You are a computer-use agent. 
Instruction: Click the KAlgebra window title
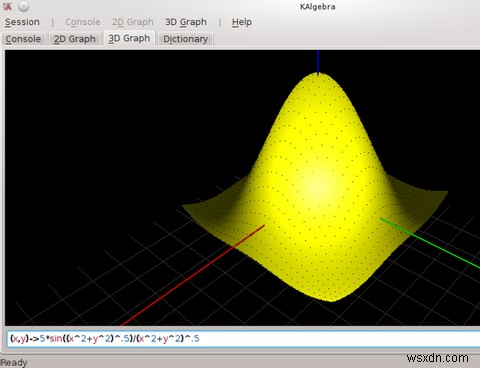click(317, 7)
